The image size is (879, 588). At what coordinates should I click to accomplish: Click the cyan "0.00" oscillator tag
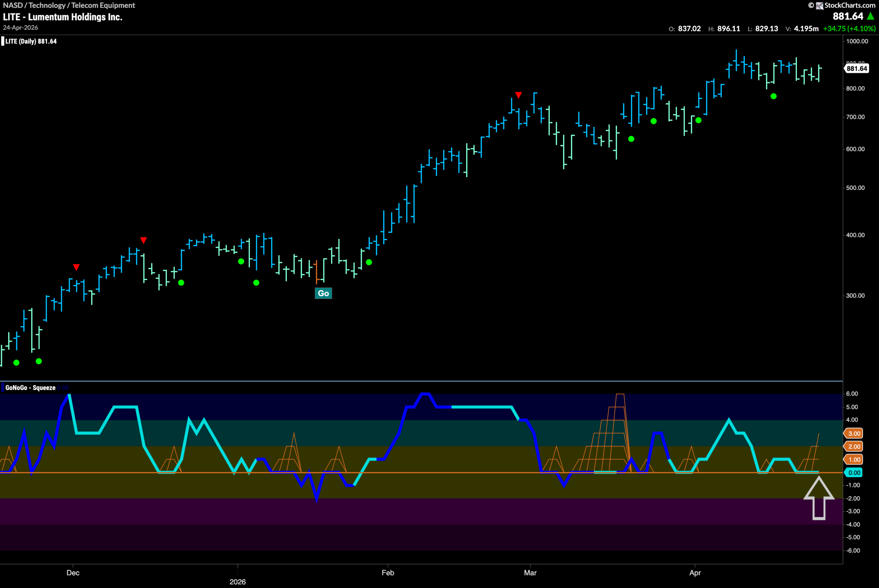(x=854, y=473)
